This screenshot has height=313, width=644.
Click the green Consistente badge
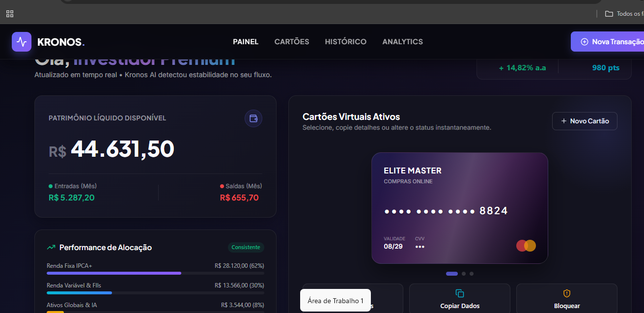click(x=246, y=247)
